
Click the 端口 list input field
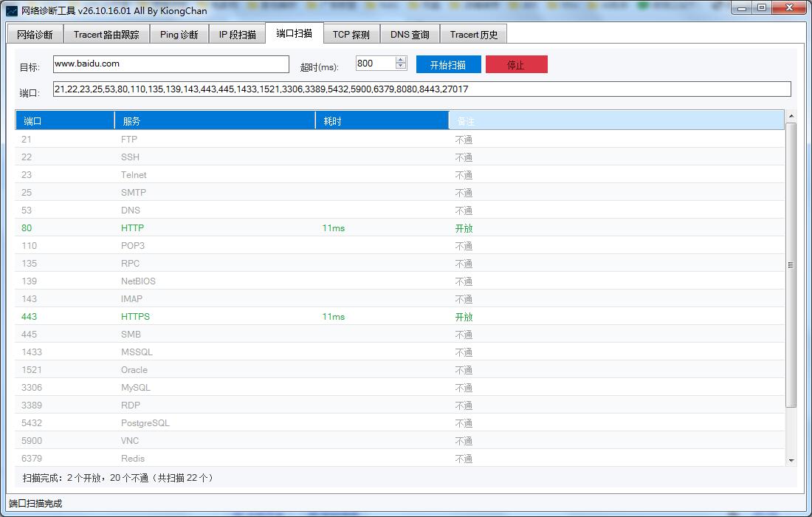coord(422,89)
